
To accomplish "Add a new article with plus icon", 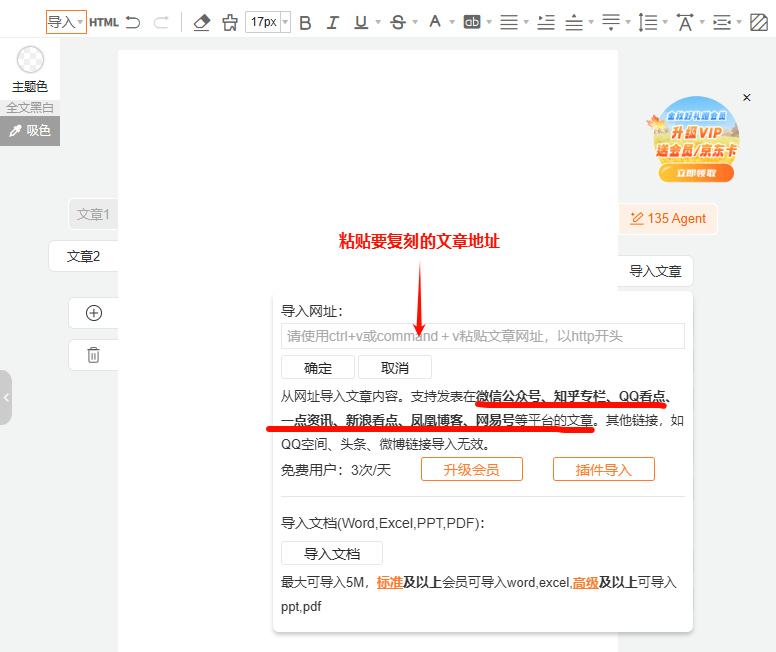I will pyautogui.click(x=94, y=313).
